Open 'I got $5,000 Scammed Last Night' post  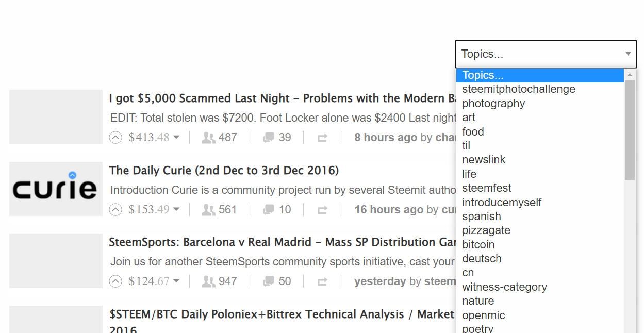pyautogui.click(x=282, y=98)
